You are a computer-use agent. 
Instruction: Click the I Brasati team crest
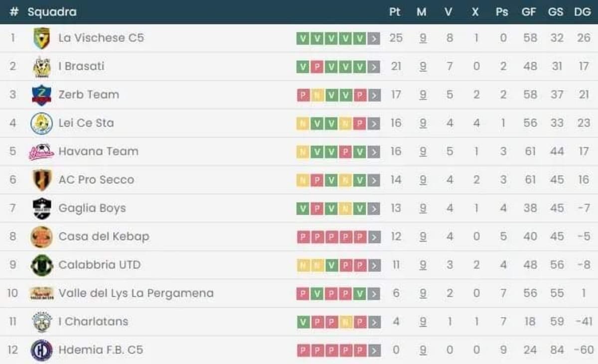pyautogui.click(x=41, y=67)
